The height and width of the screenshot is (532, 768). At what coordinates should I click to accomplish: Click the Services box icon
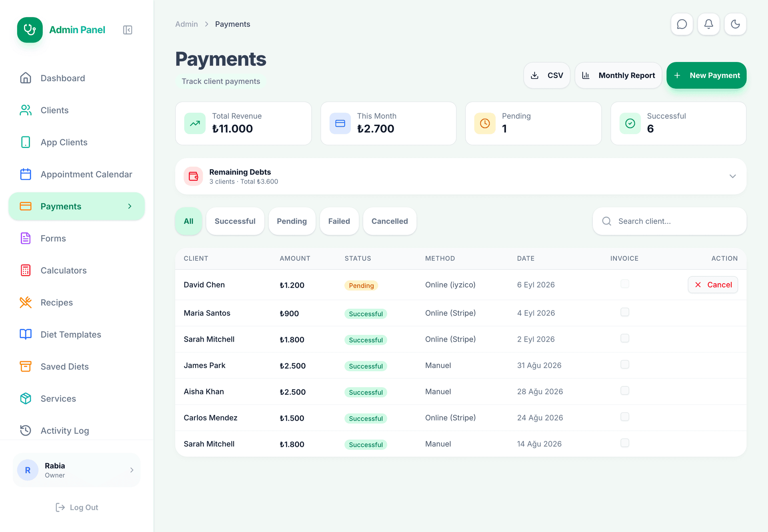click(26, 398)
